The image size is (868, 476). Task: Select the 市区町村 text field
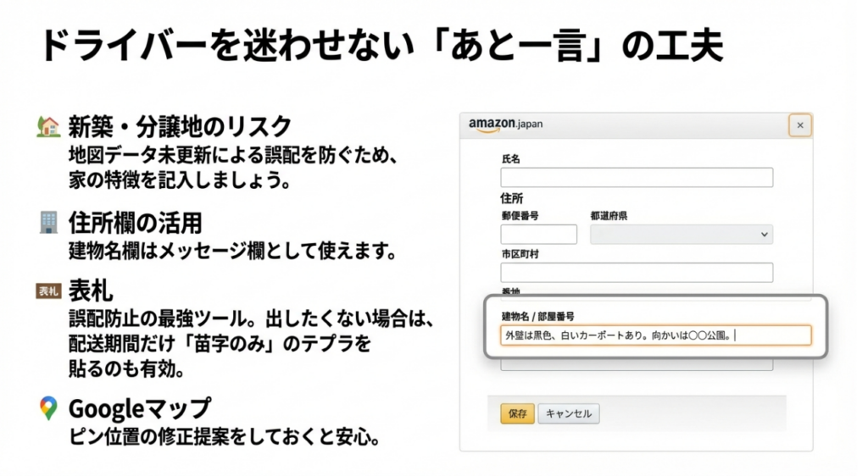(636, 273)
